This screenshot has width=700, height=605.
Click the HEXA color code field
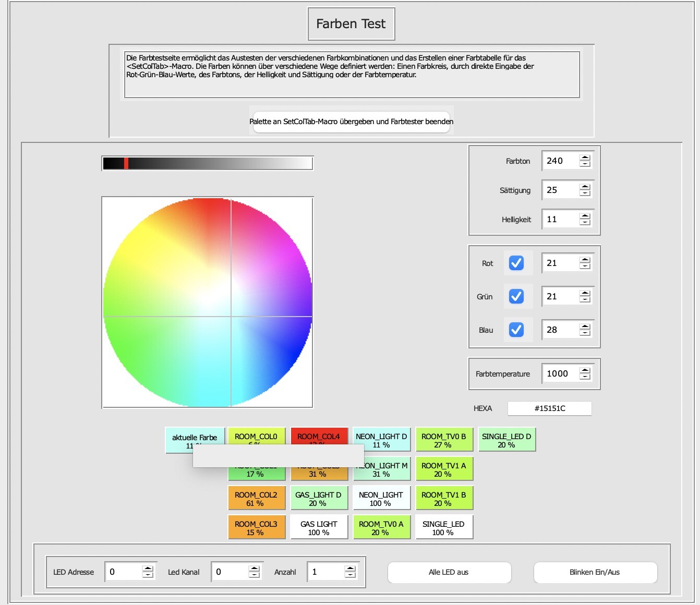tap(550, 408)
